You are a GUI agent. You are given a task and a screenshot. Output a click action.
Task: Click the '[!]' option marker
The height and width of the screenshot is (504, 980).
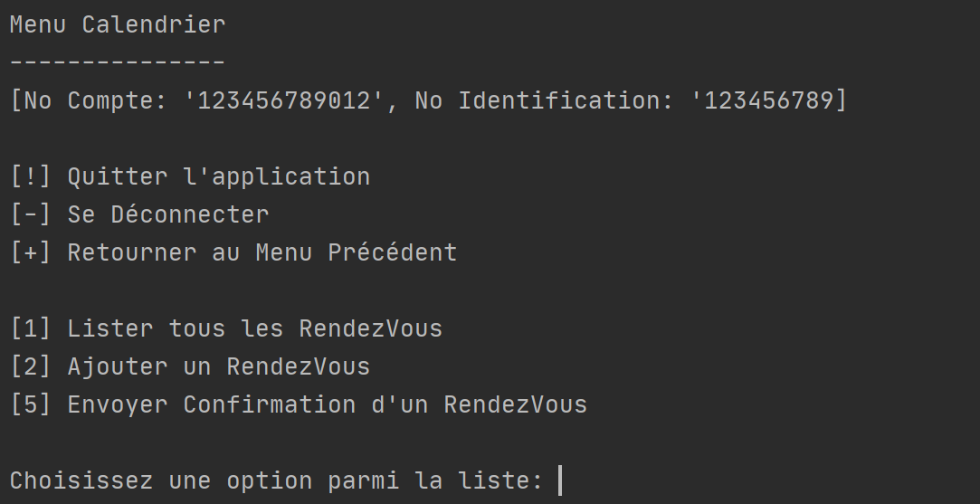coord(31,177)
